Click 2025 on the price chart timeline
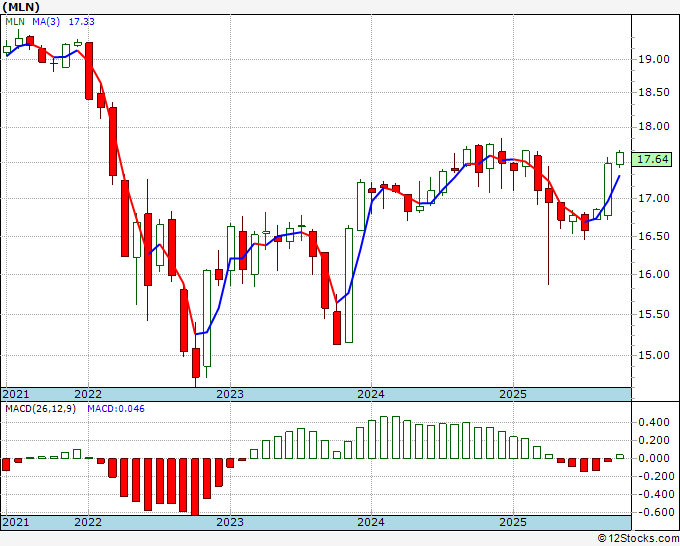The width and height of the screenshot is (680, 546). (513, 394)
